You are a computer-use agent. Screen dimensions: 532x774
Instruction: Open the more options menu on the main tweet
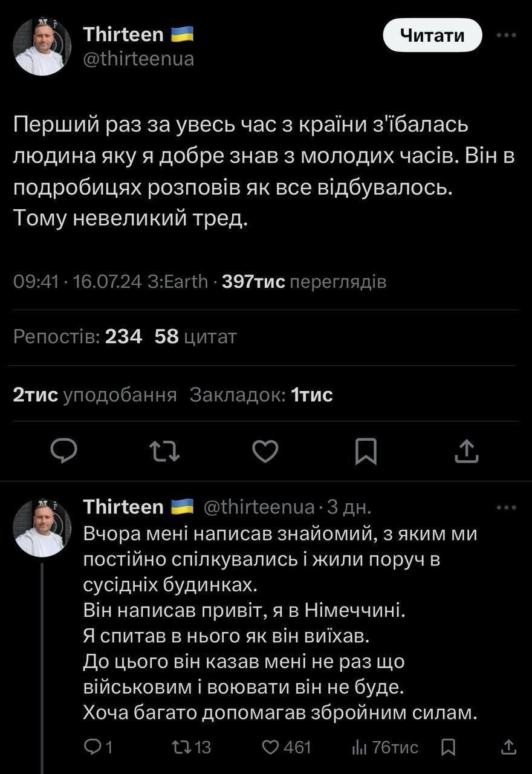506,35
